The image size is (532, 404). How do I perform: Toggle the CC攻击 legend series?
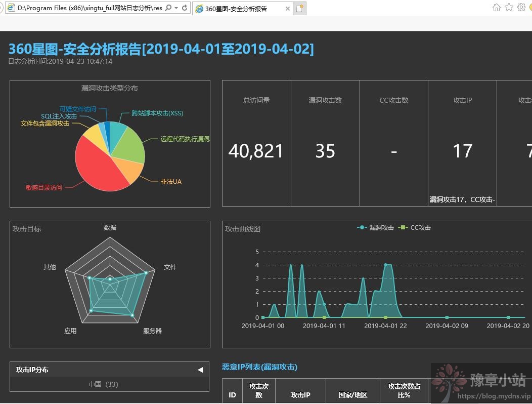(415, 228)
